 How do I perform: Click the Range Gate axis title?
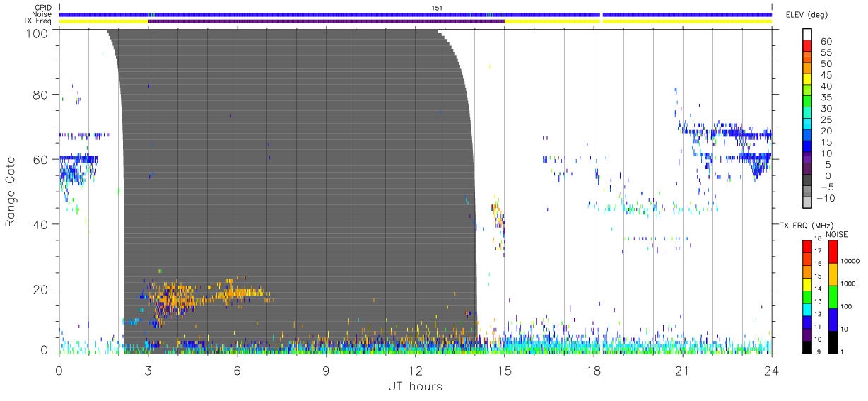[x=11, y=192]
